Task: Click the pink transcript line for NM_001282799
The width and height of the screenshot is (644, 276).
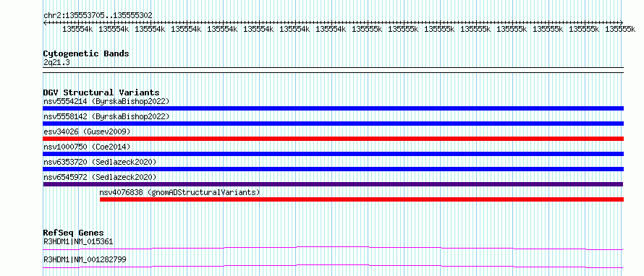Action: tap(333, 266)
